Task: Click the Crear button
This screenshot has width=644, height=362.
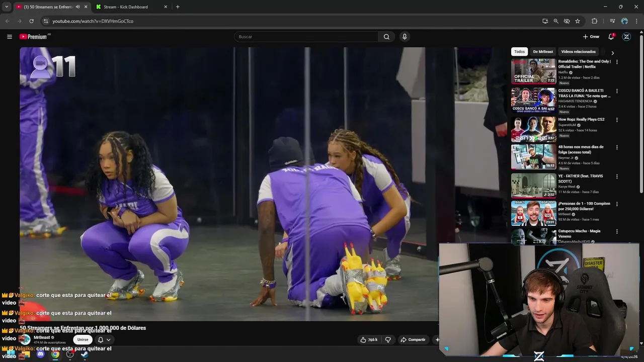Action: pos(591,37)
